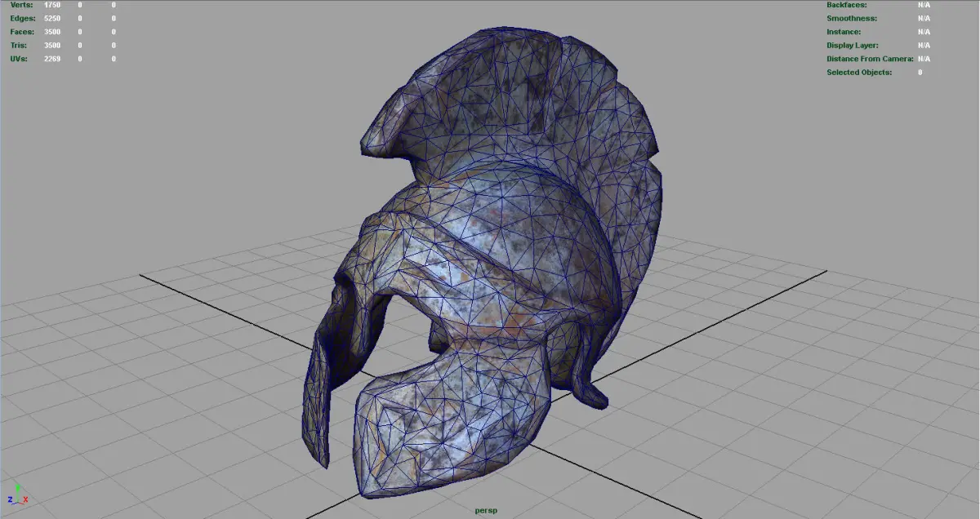
Task: Click the Faces: label in the HUD
Action: point(22,32)
